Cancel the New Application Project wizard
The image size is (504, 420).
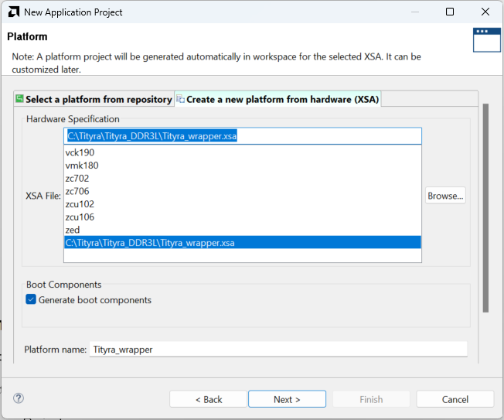455,399
